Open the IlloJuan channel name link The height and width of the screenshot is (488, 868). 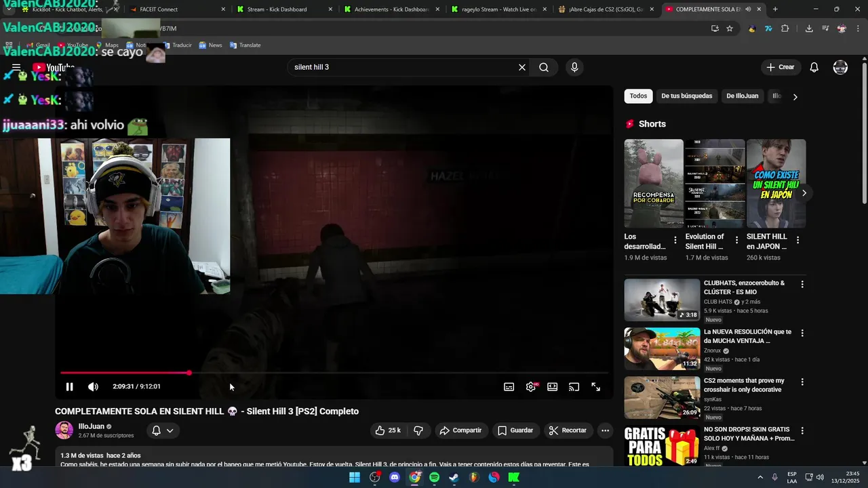[92, 426]
